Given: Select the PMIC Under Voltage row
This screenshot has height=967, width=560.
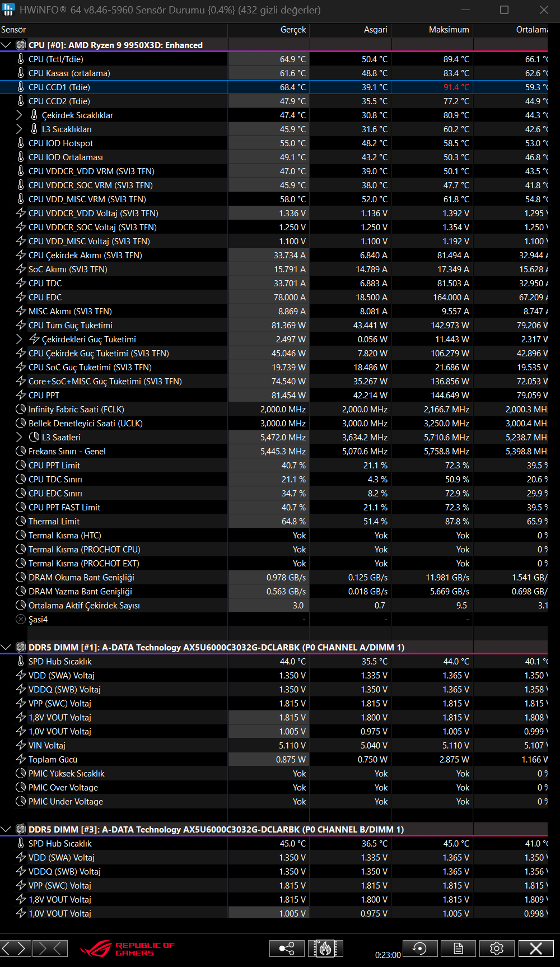Looking at the screenshot, I should tap(274, 801).
